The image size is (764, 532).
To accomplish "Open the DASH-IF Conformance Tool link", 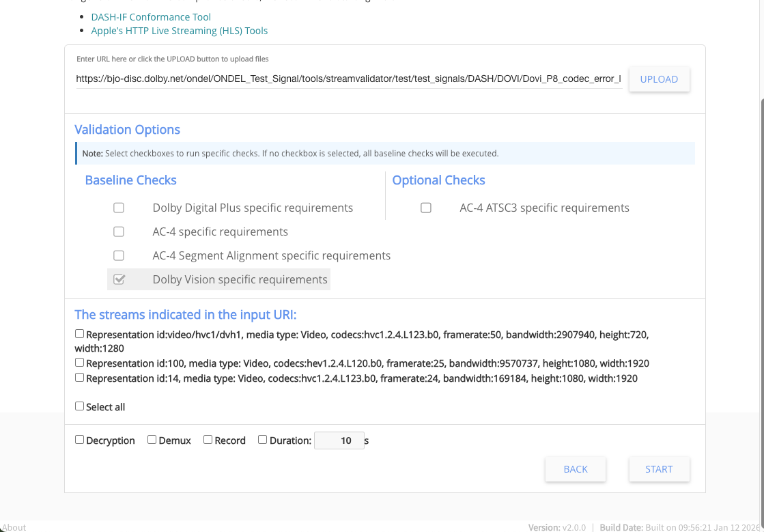I will pos(151,17).
